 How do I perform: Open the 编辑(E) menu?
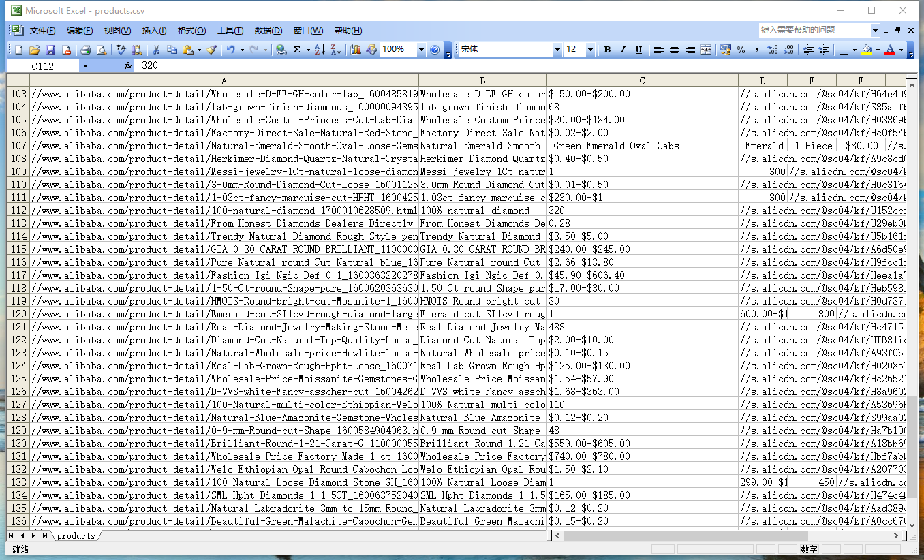[80, 31]
